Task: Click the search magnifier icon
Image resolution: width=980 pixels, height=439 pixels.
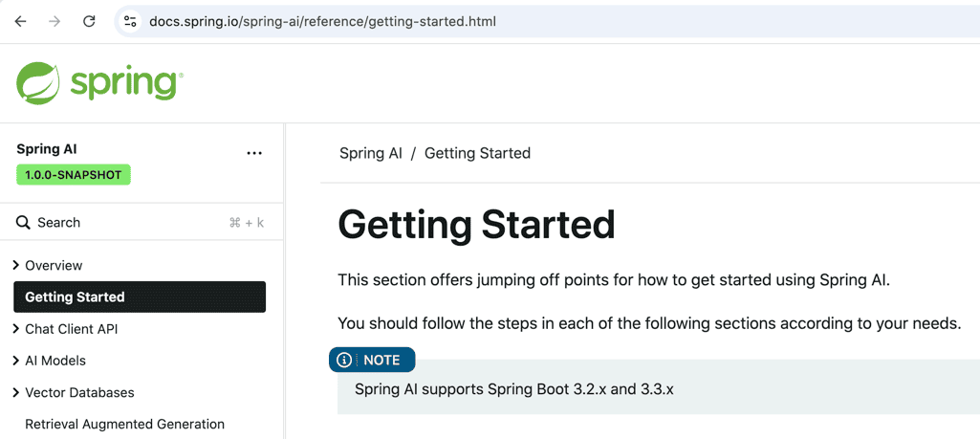Action: click(23, 223)
